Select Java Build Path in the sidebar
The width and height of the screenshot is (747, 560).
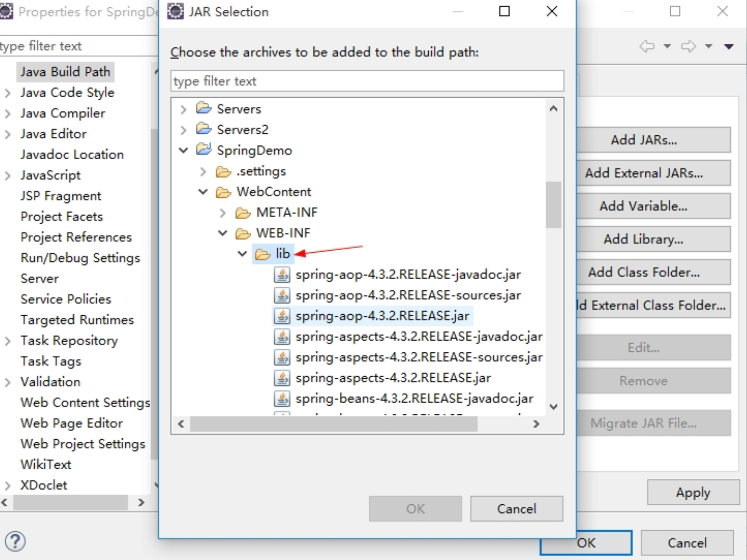point(65,71)
